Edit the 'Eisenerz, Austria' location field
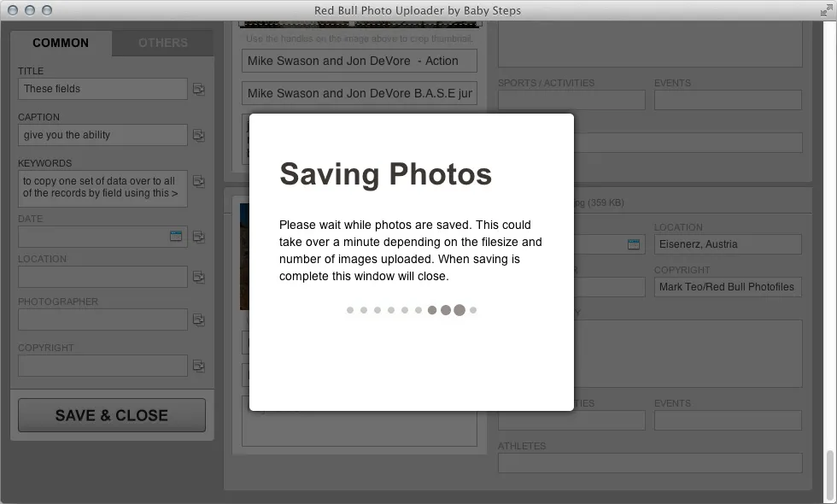Viewport: 837px width, 504px height. coord(728,244)
